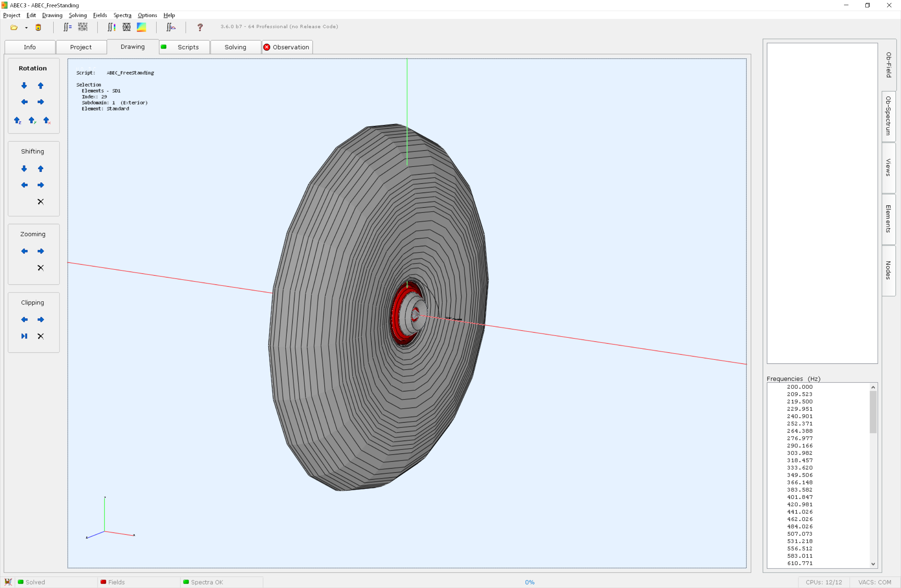The height and width of the screenshot is (588, 901).
Task: Click the rotate about z-axis arrow
Action: (17, 120)
